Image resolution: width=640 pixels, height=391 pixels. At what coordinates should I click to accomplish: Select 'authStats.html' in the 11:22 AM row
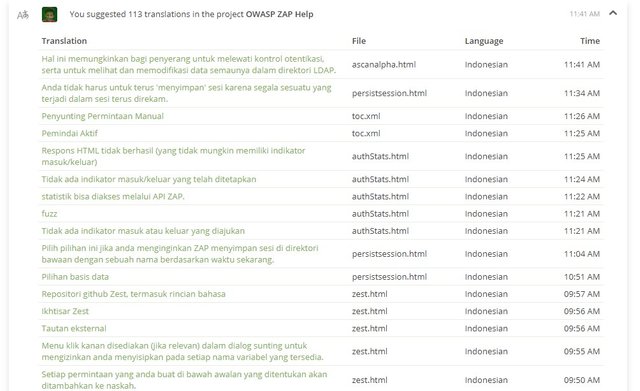pyautogui.click(x=380, y=196)
